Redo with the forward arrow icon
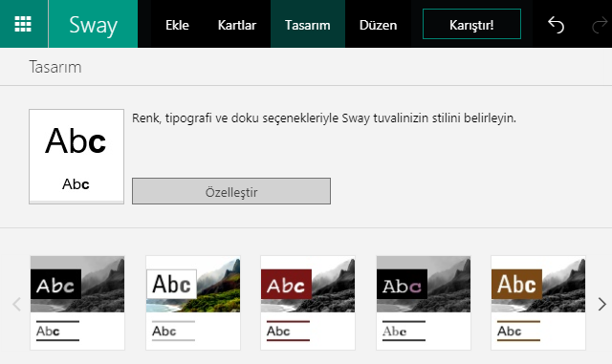The image size is (612, 364). coord(600,26)
